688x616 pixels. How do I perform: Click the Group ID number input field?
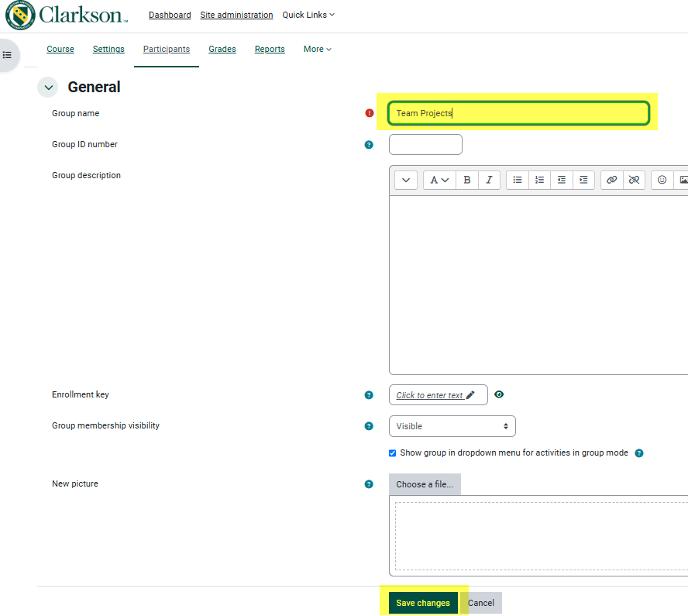coord(425,145)
